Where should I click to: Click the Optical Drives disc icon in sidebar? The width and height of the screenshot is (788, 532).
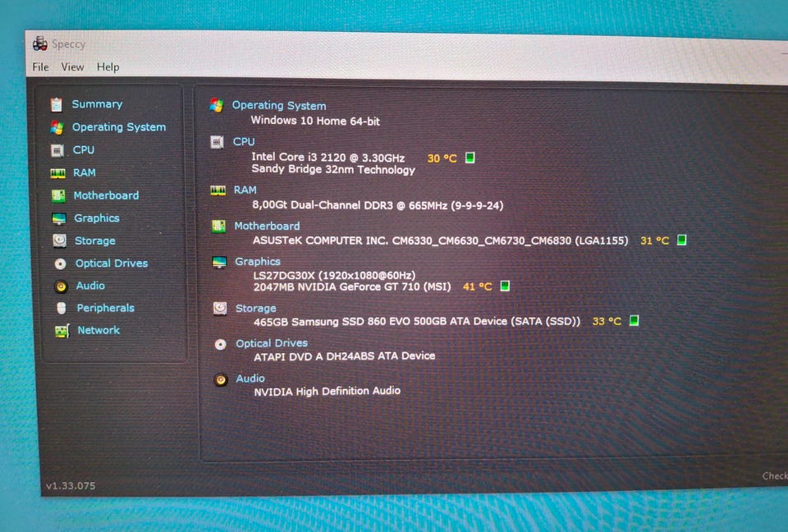click(x=60, y=264)
